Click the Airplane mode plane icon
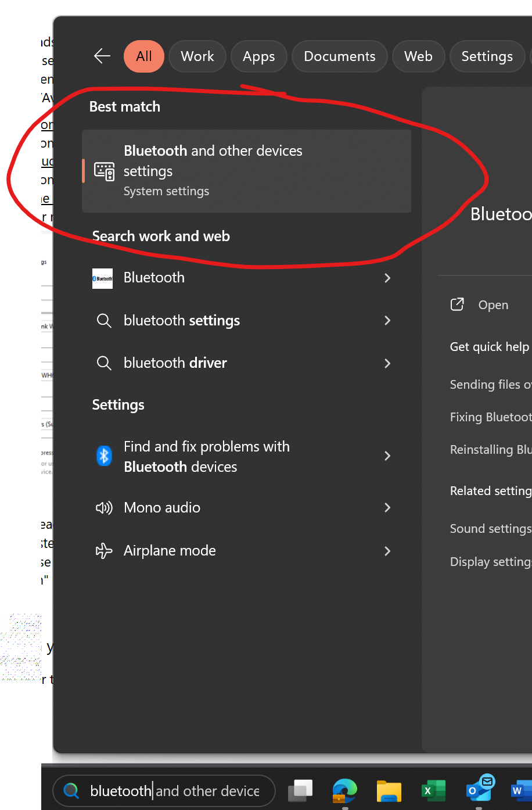This screenshot has width=532, height=810. (x=104, y=551)
